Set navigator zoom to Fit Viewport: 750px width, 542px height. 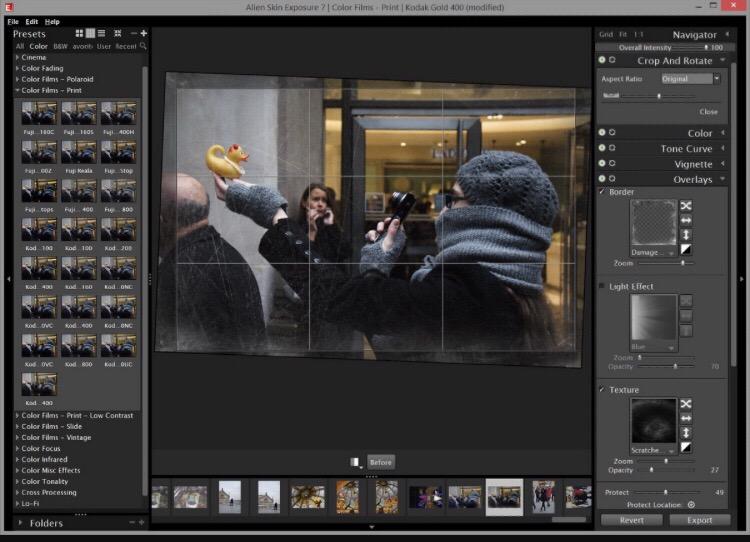(623, 34)
